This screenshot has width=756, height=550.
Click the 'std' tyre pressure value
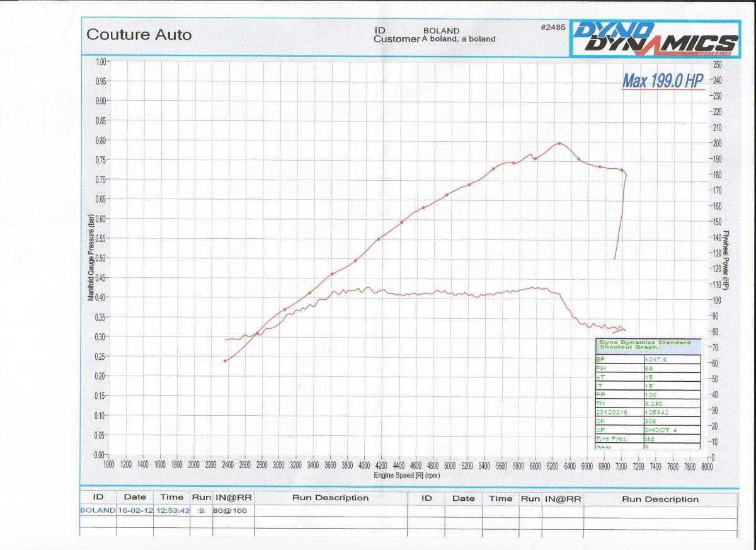click(x=650, y=439)
